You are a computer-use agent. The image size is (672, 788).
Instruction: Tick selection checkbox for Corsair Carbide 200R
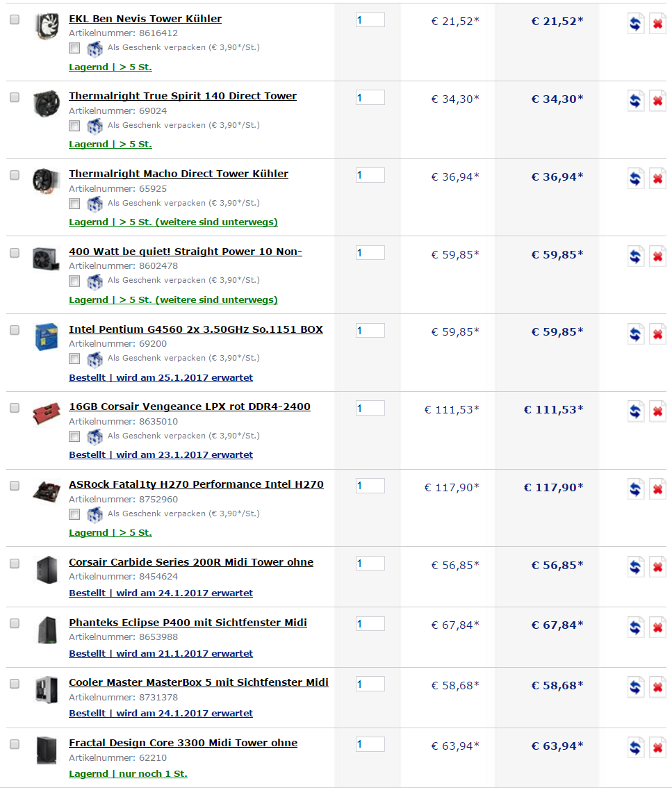click(x=15, y=564)
